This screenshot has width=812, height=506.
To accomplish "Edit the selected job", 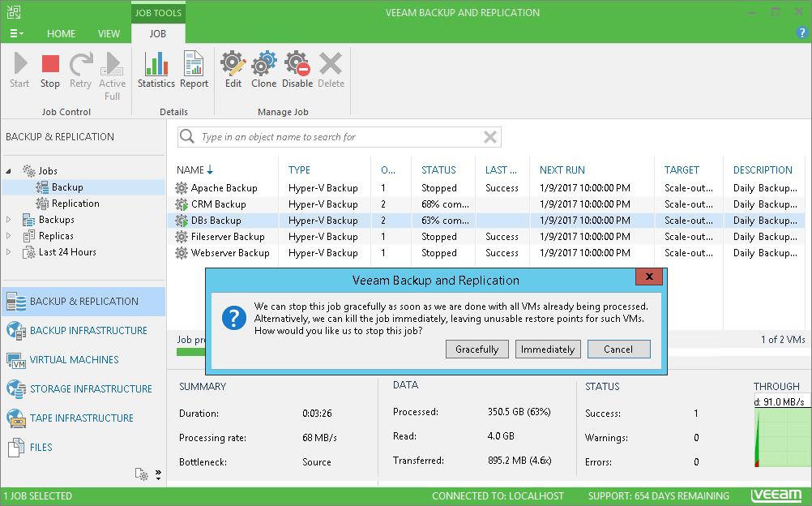I will (233, 71).
